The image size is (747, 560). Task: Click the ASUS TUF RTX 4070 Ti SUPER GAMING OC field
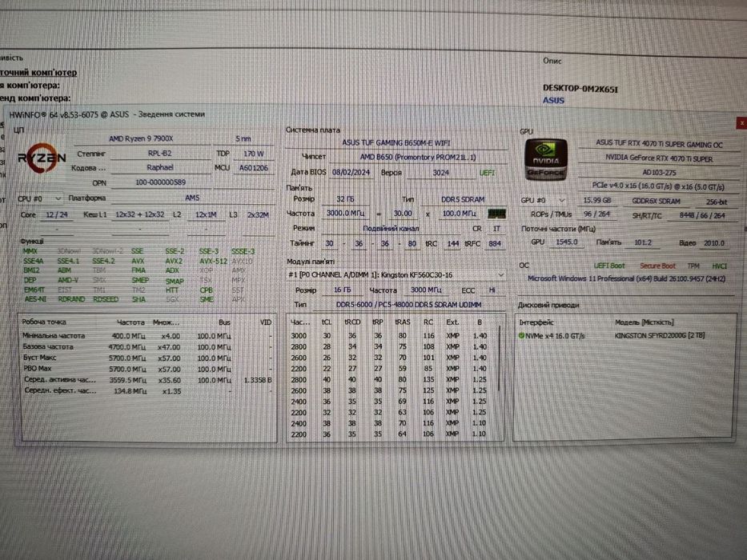coord(659,144)
